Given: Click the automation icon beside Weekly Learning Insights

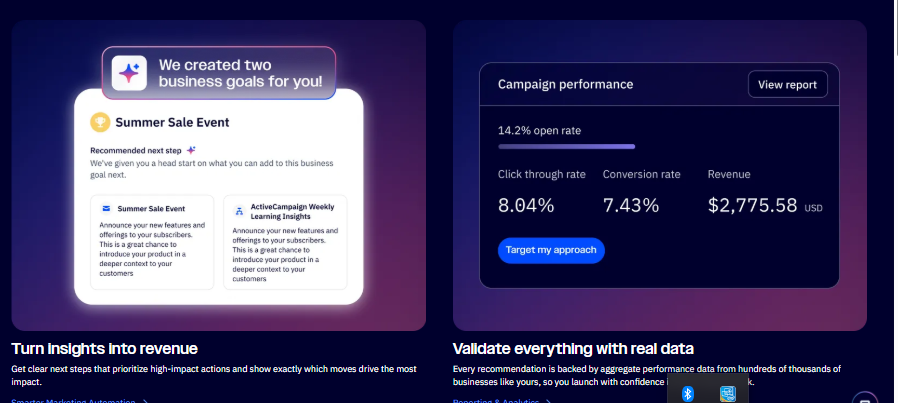Looking at the screenshot, I should [239, 211].
